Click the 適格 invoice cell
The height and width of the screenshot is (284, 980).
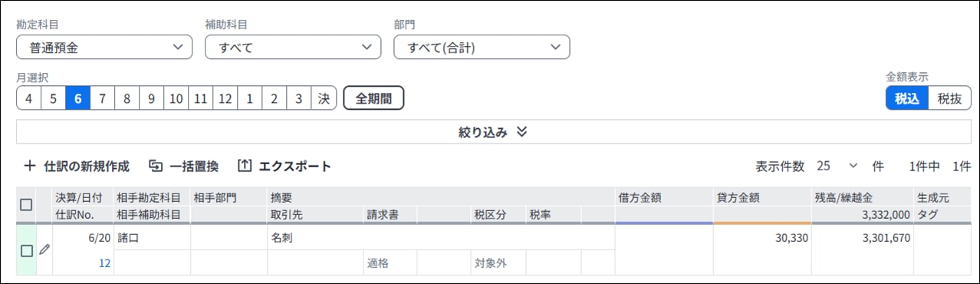[390, 263]
